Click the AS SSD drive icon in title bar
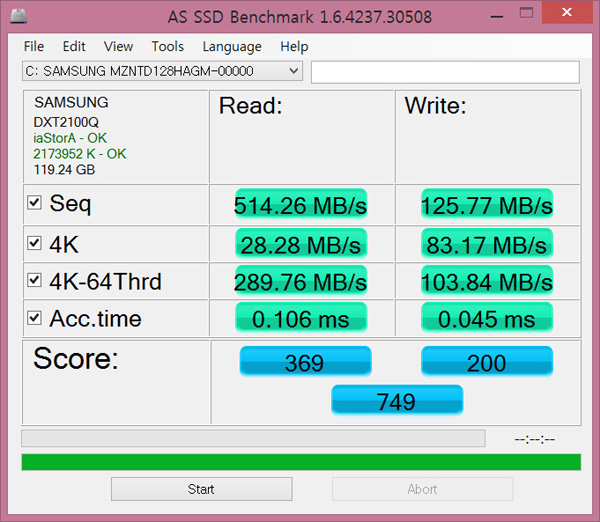600x522 pixels. (x=18, y=16)
